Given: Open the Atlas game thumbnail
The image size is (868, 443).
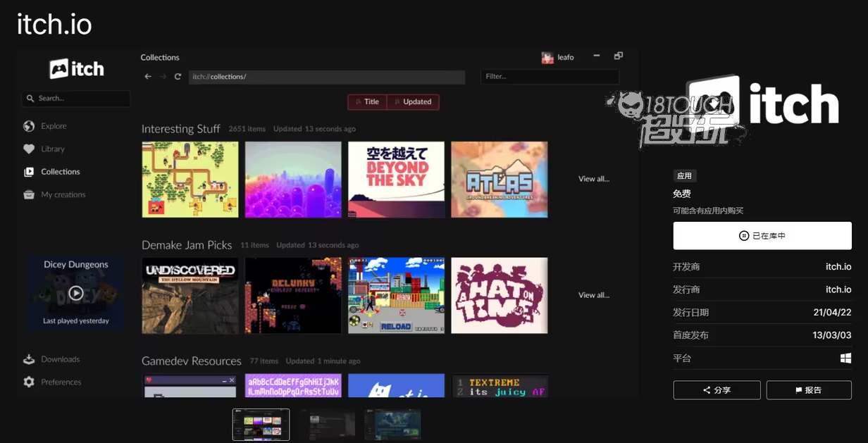Looking at the screenshot, I should (500, 180).
